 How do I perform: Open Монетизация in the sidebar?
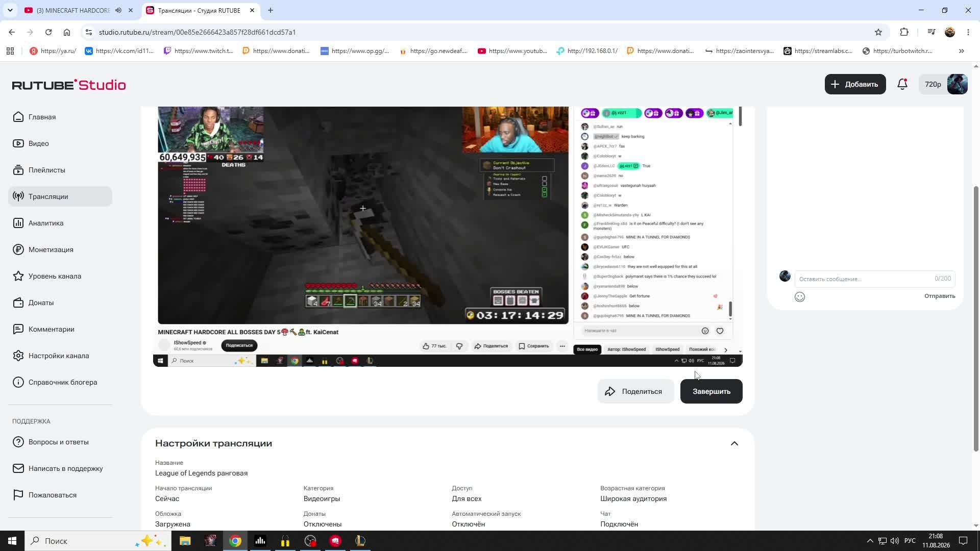click(x=60, y=249)
